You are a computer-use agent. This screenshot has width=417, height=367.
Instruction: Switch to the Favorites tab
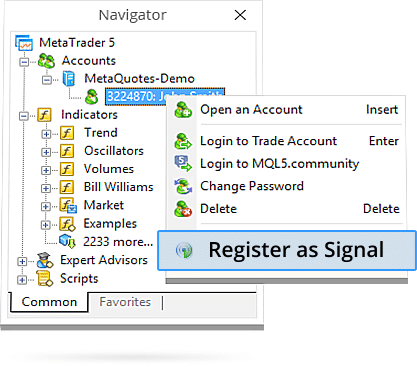[x=125, y=302]
